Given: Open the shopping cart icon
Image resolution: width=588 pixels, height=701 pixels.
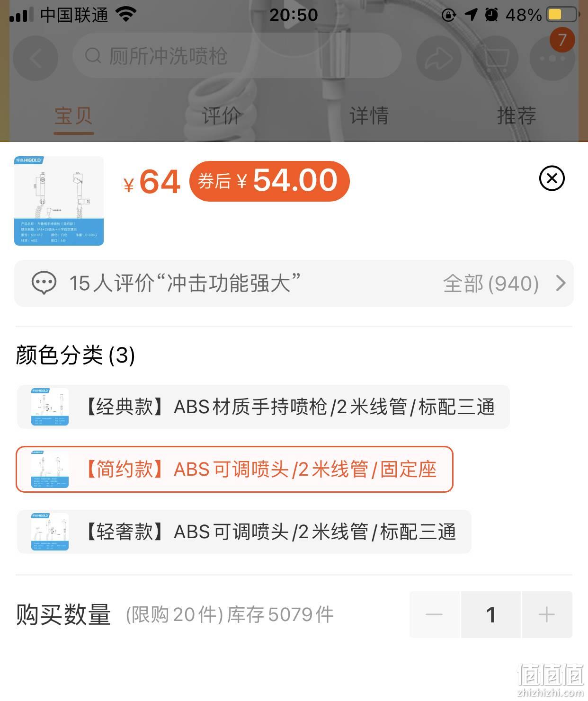Looking at the screenshot, I should (x=496, y=58).
